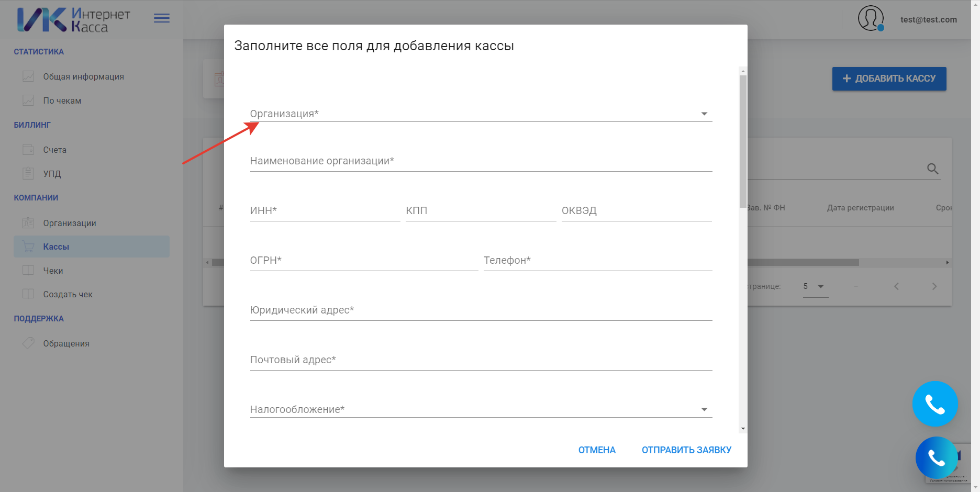Click the Интернет Касса logo

click(73, 20)
